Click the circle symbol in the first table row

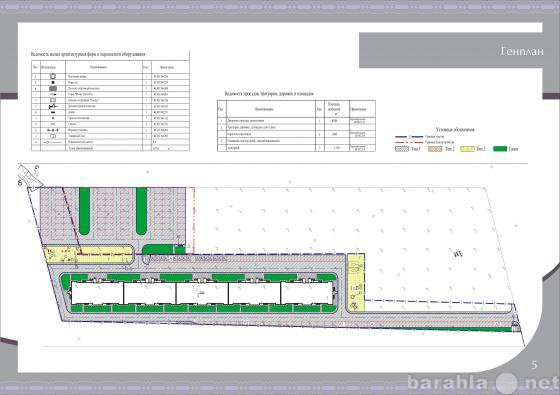[53, 76]
